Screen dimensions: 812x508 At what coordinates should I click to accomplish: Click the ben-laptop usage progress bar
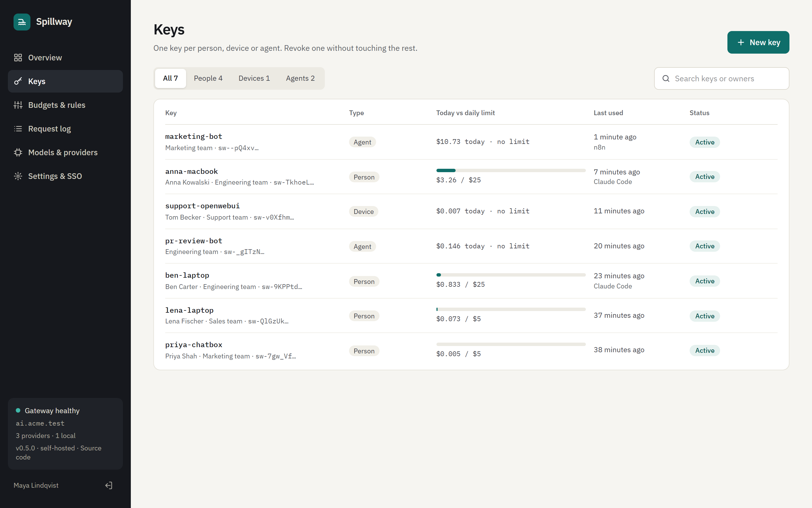point(511,275)
